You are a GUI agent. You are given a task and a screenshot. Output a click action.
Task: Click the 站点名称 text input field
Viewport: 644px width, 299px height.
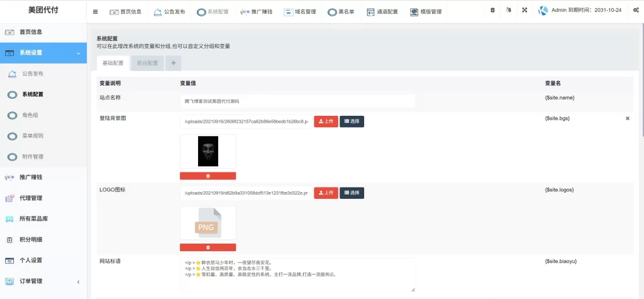tap(297, 101)
